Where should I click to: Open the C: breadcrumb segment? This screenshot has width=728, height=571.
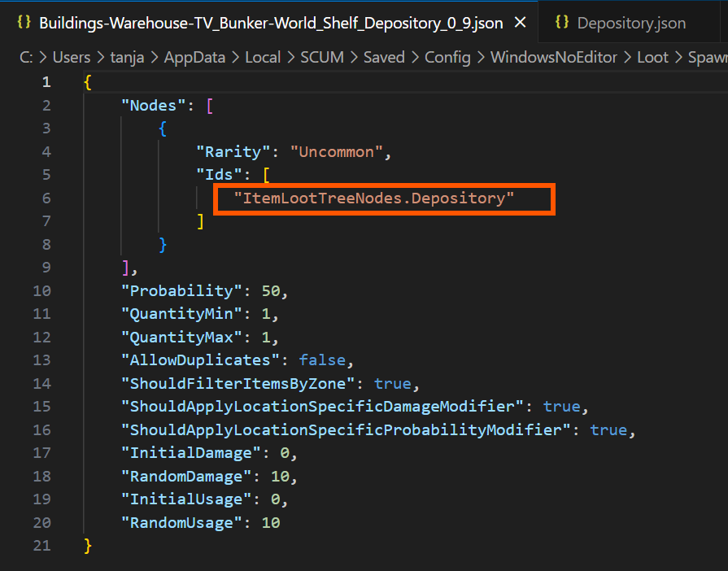28,58
